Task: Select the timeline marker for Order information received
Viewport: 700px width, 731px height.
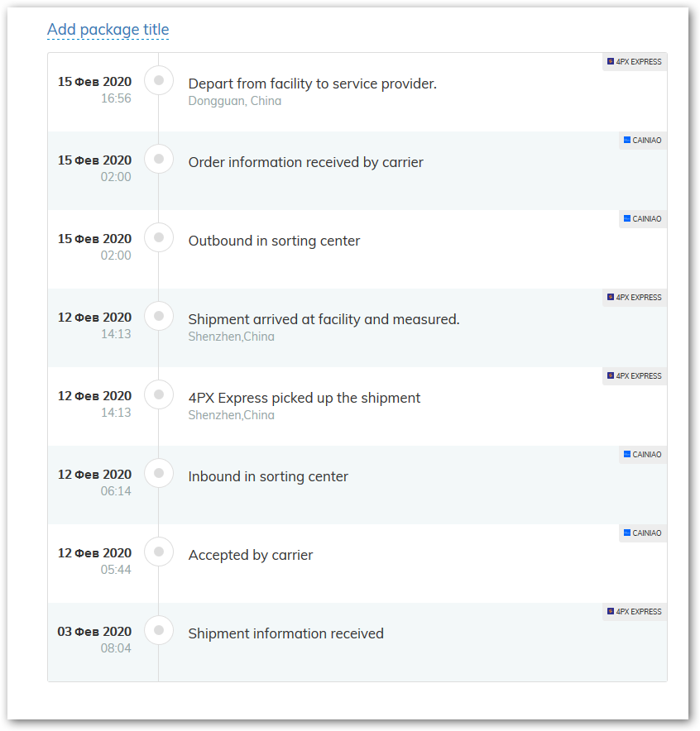Action: pos(159,159)
